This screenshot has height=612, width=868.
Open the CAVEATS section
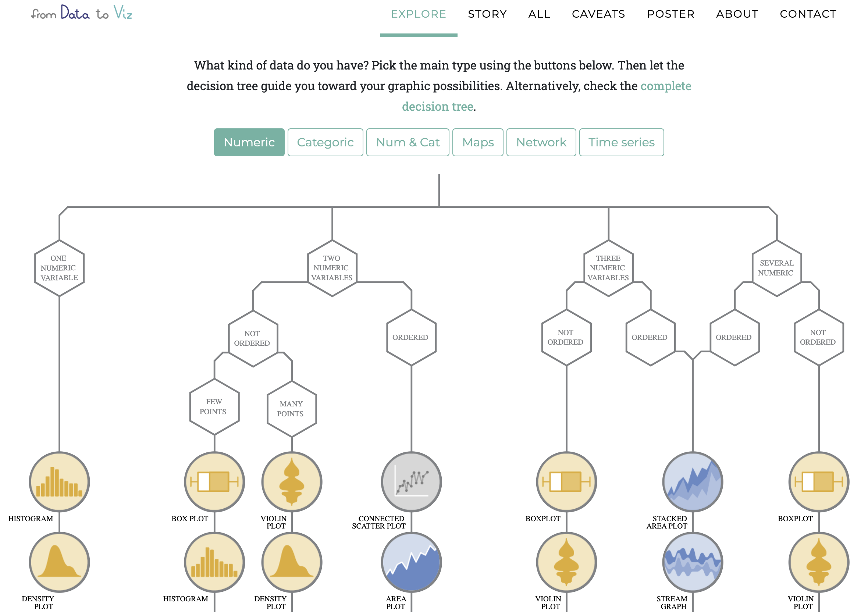(598, 14)
